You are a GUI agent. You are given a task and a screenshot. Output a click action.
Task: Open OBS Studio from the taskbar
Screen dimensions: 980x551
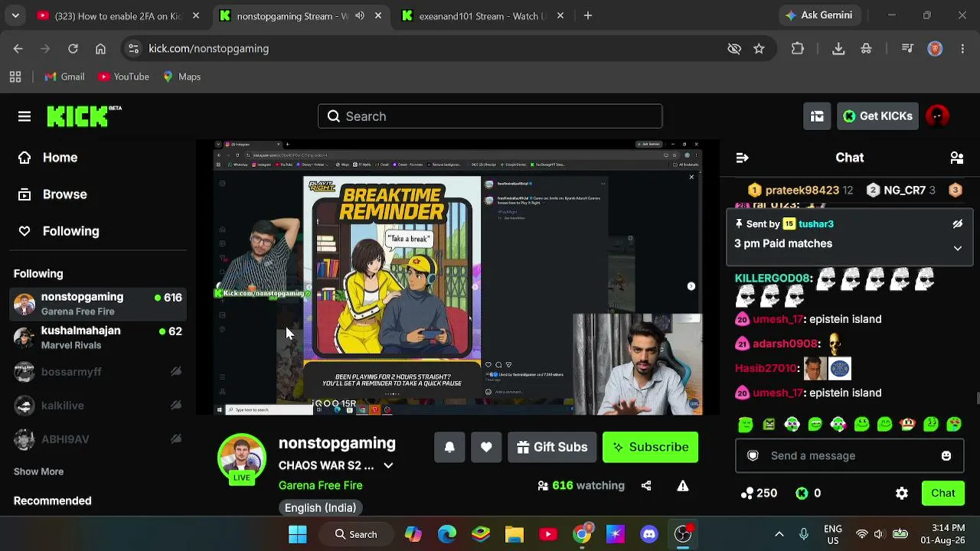click(683, 534)
